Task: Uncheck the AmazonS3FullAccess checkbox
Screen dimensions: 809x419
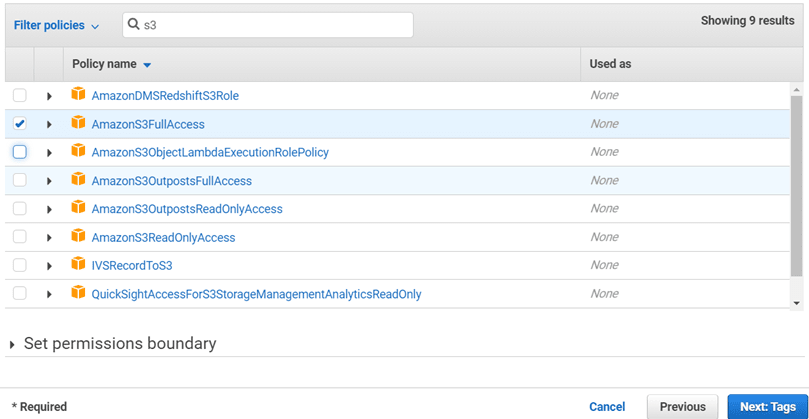Action: [x=20, y=124]
